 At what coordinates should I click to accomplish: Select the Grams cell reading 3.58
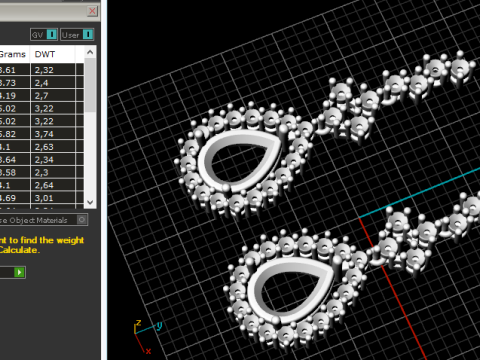pos(15,172)
